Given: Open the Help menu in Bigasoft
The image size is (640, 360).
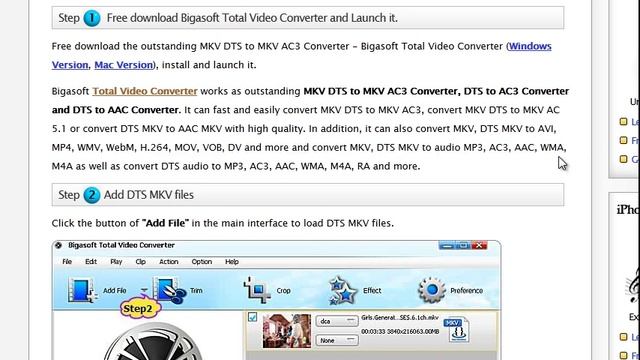Looking at the screenshot, I should tap(231, 262).
